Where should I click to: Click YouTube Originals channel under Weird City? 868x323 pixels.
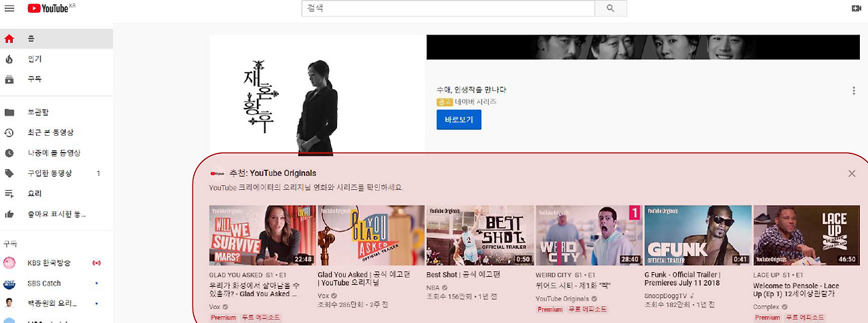coord(563,299)
